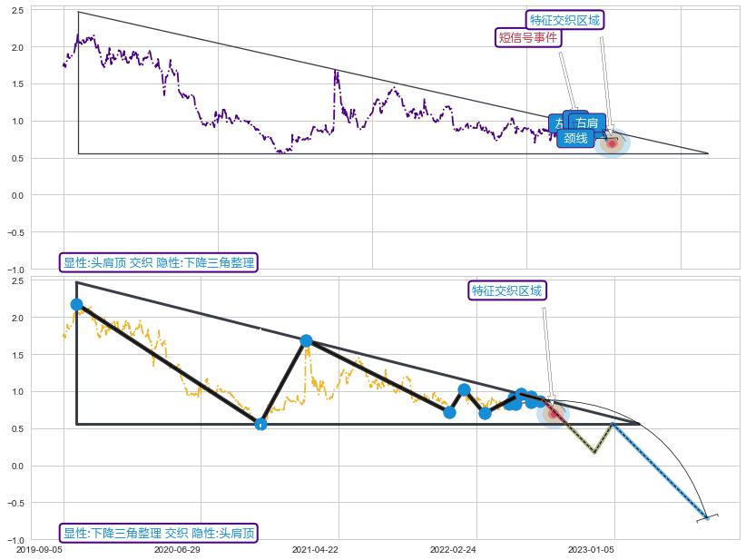This screenshot has height=560, width=746.
Task: Select the white-centered pivot dot at the low
Action: tap(260, 424)
